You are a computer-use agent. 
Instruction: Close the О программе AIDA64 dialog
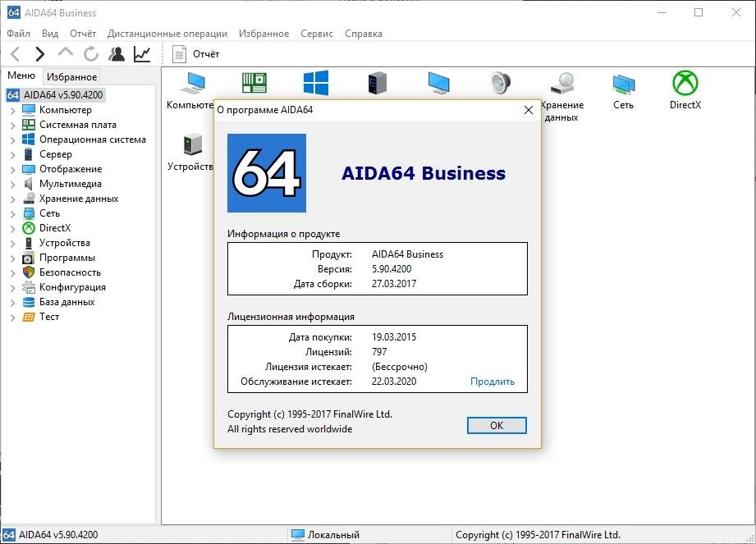tap(529, 110)
